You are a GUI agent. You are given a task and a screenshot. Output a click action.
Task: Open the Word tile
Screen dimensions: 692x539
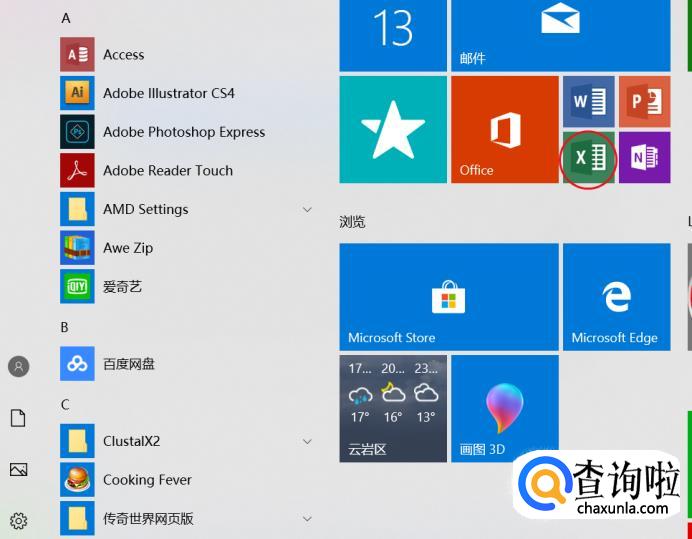click(x=589, y=102)
